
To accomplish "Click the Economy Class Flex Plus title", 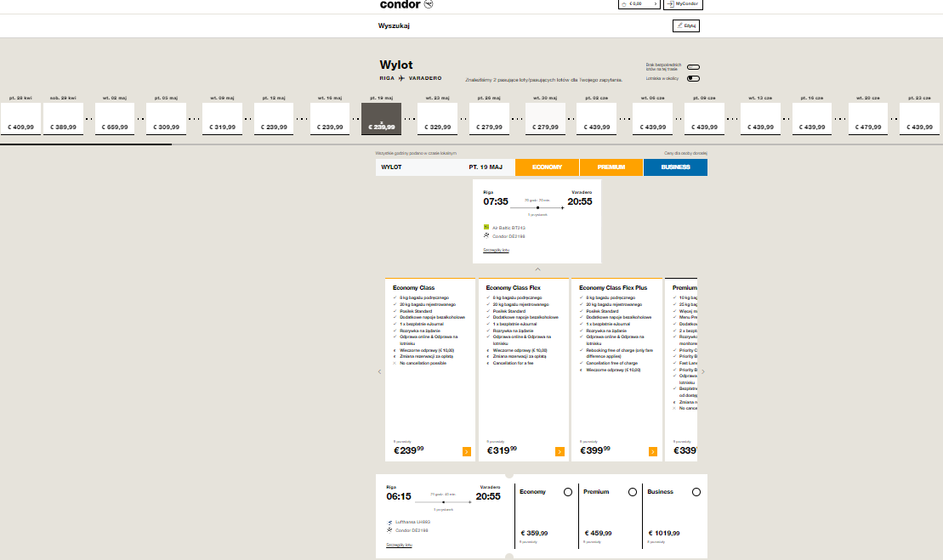I will 613,288.
